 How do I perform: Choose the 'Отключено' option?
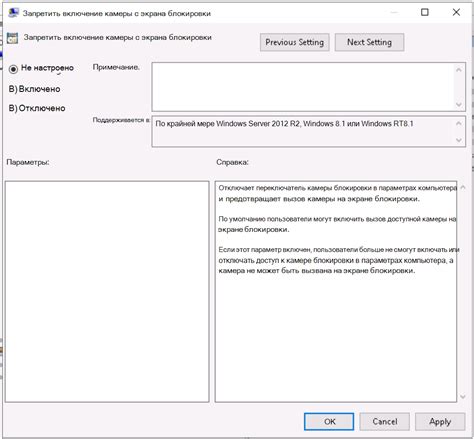tap(37, 108)
